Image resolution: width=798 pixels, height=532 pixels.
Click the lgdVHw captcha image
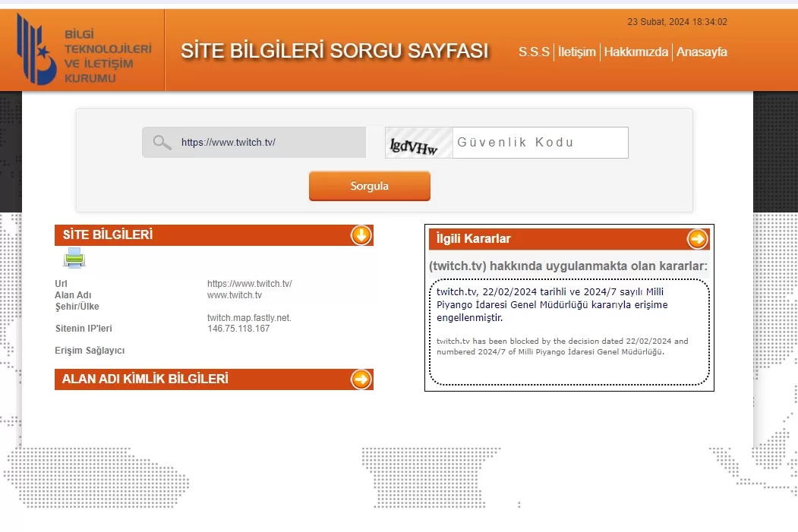click(418, 143)
